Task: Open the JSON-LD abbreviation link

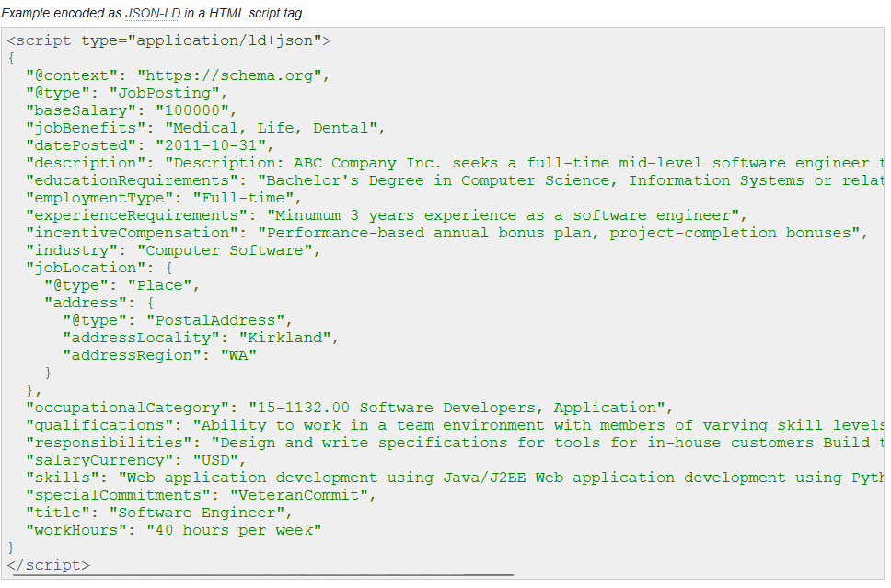Action: [x=152, y=13]
